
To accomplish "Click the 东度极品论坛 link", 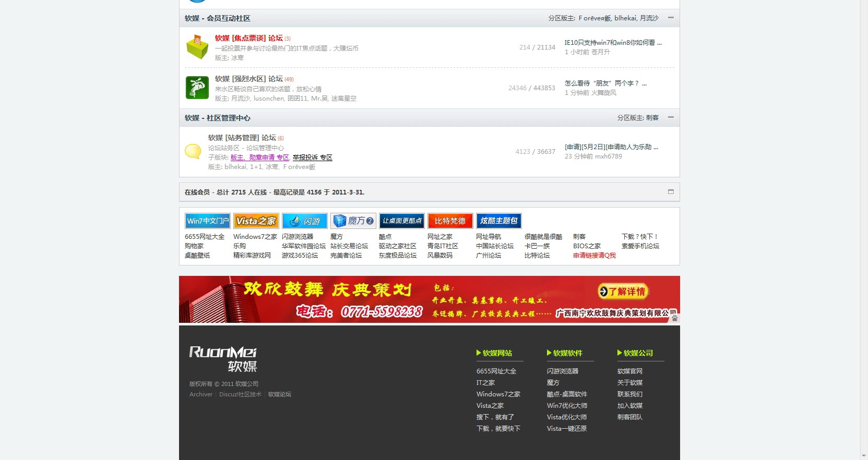I will (398, 256).
